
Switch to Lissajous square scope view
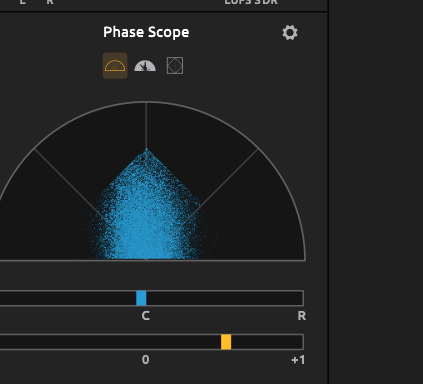(175, 66)
